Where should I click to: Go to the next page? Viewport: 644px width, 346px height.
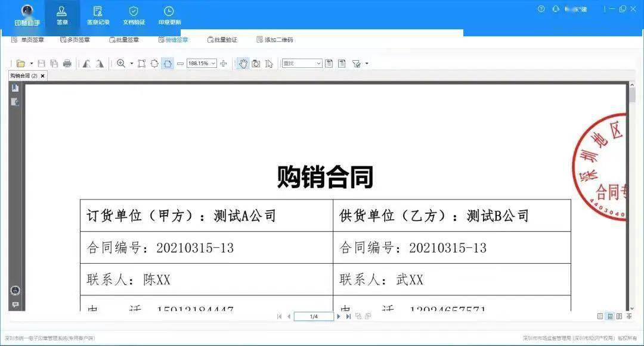(339, 316)
